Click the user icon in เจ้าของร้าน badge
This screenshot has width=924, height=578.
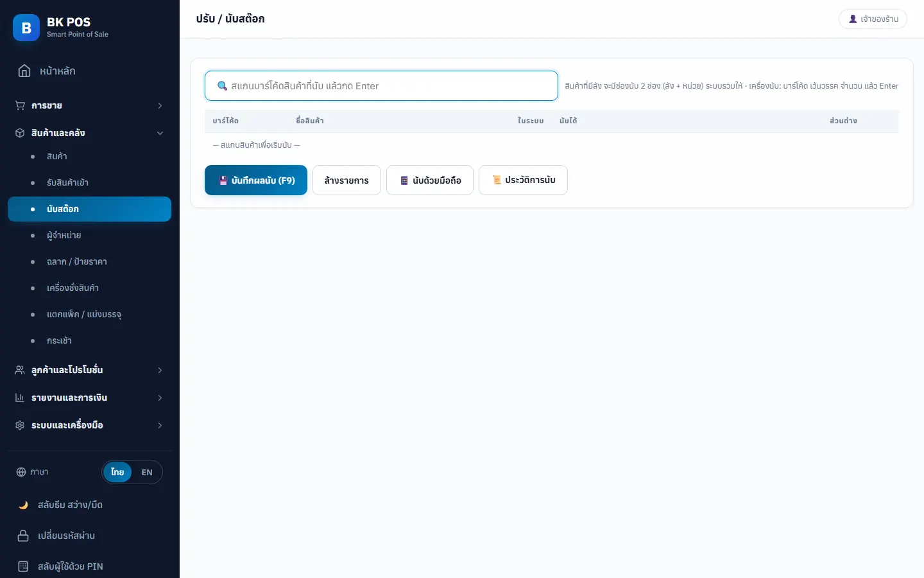[x=853, y=19]
